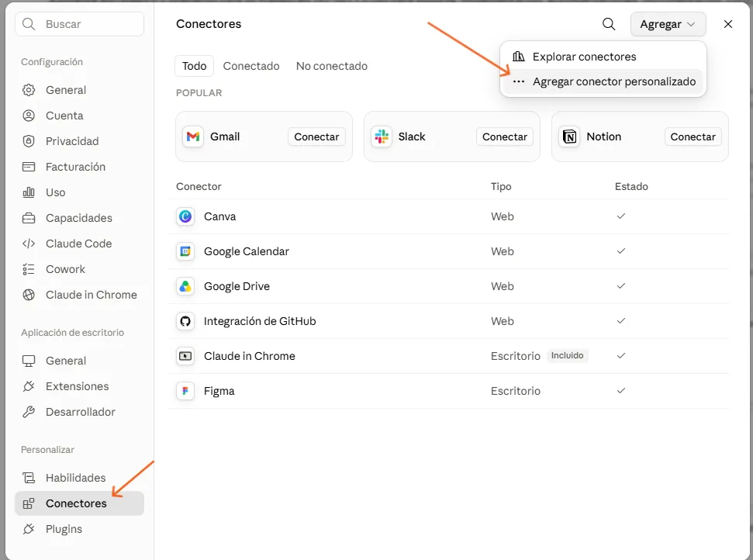
Task: Open the Capacidades section label
Action: point(79,218)
